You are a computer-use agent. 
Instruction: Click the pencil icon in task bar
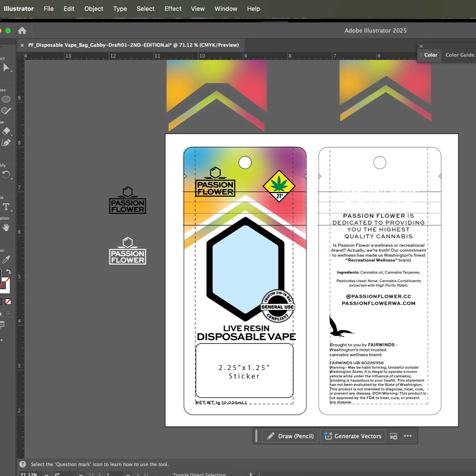click(271, 436)
